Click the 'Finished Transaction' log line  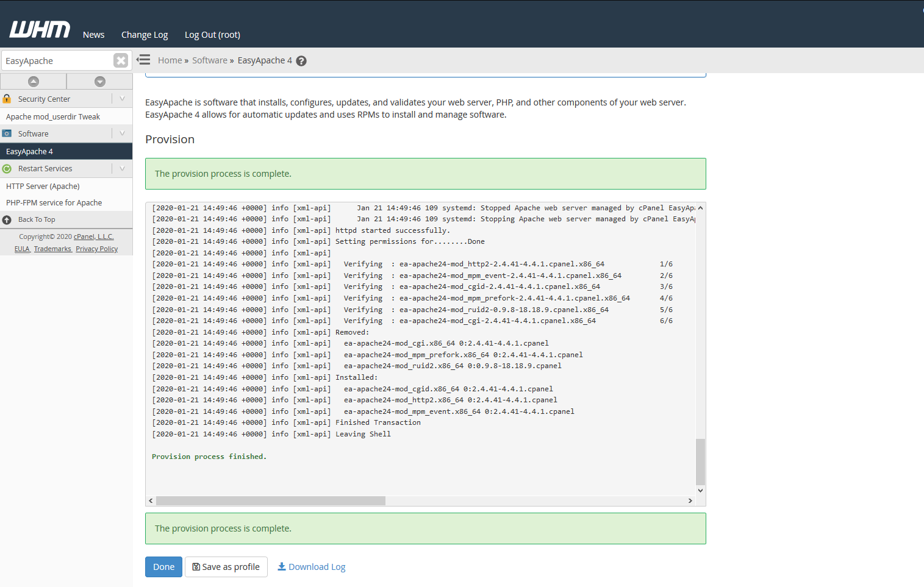(287, 422)
